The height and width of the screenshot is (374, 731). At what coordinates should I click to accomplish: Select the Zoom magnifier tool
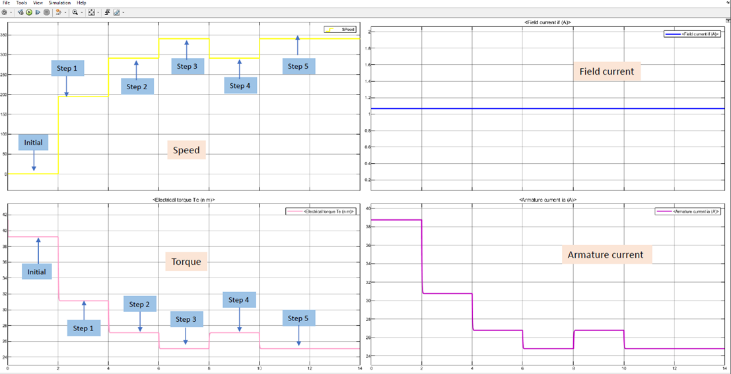pos(75,12)
